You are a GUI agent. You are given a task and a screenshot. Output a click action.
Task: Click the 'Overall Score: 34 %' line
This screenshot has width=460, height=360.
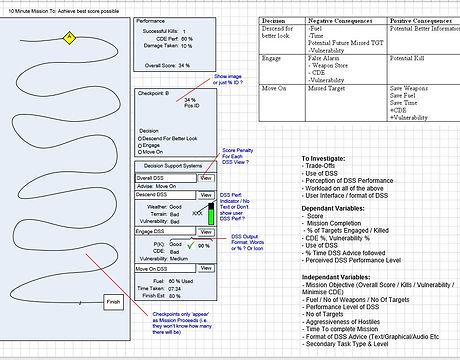coord(167,66)
